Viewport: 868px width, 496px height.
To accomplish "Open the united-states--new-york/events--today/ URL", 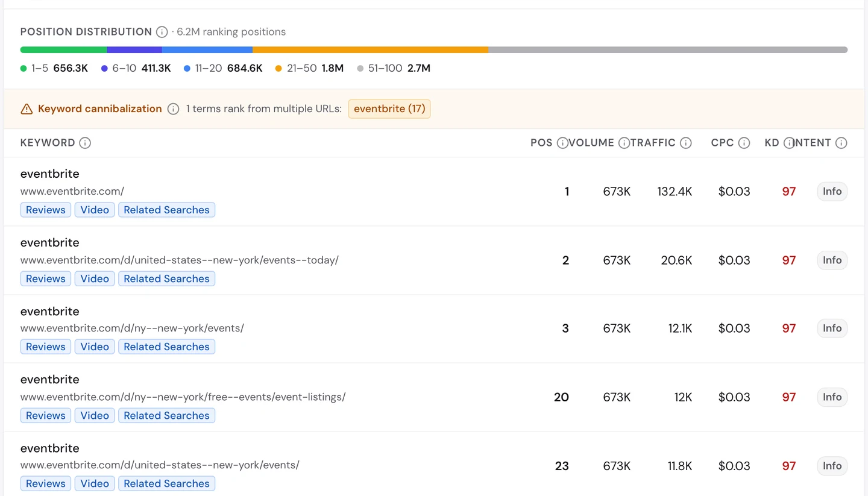I will tap(180, 260).
